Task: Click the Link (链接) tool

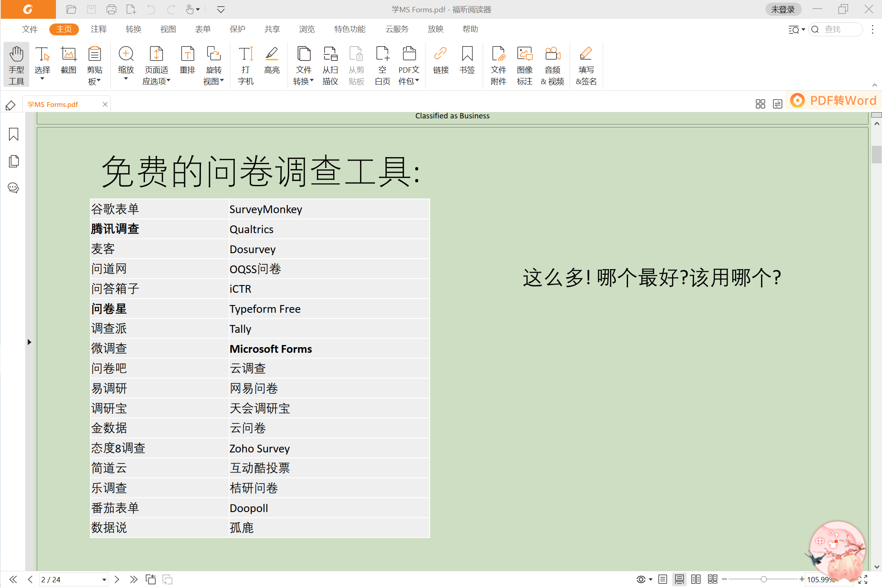Action: tap(441, 60)
